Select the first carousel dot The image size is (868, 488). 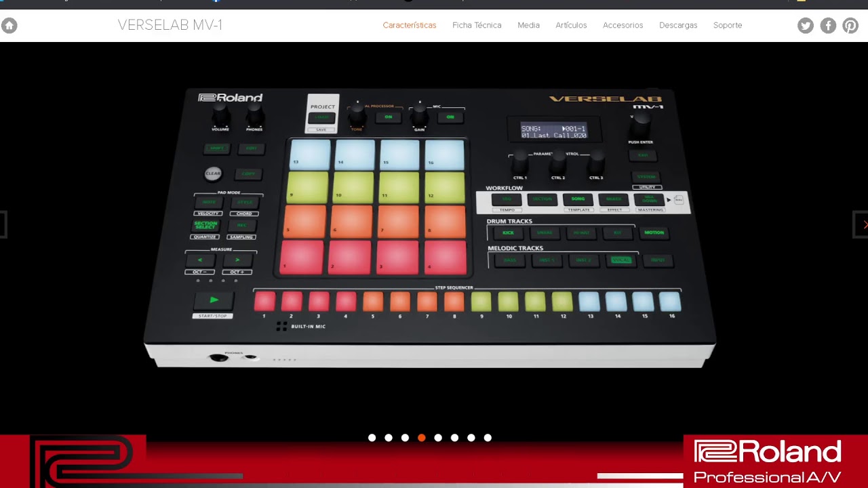[372, 438]
